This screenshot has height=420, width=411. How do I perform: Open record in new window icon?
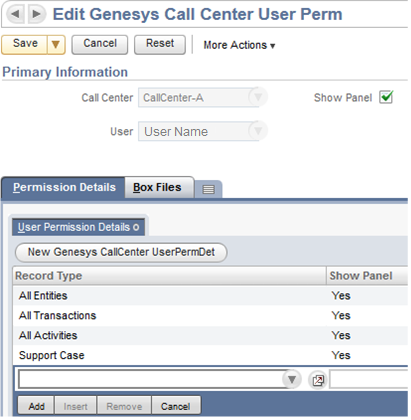[318, 380]
